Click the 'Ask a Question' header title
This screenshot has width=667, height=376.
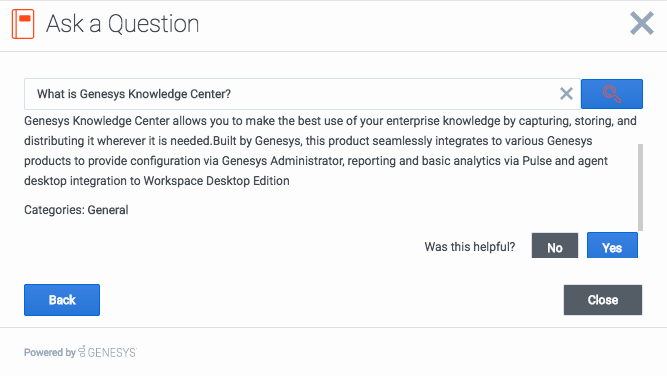coord(123,24)
